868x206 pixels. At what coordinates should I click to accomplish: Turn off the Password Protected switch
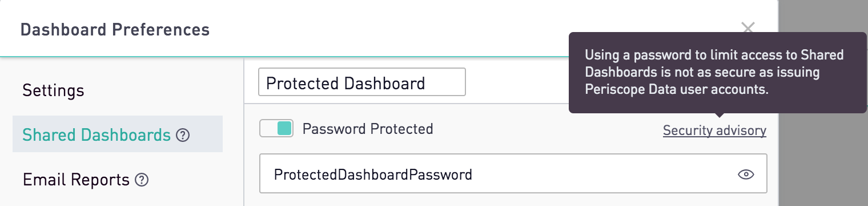(277, 129)
